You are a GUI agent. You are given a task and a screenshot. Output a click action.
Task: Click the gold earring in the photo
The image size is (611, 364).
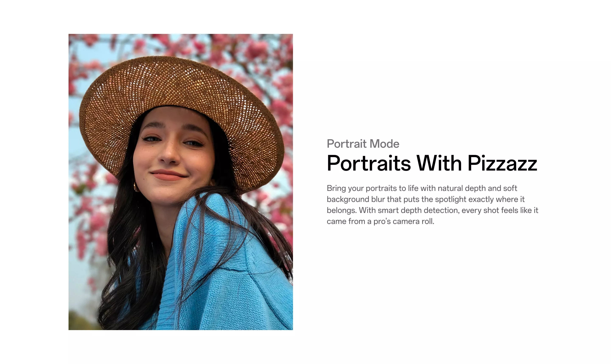(x=136, y=187)
